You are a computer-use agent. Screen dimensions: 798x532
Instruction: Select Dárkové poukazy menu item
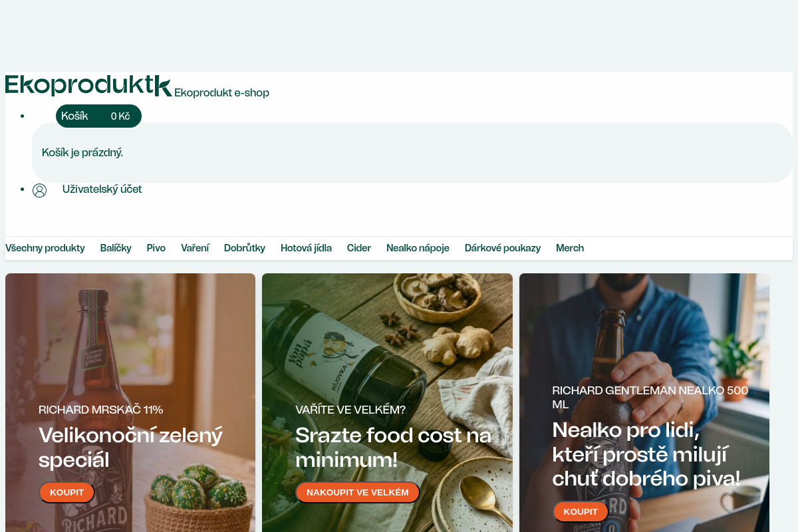click(x=503, y=248)
